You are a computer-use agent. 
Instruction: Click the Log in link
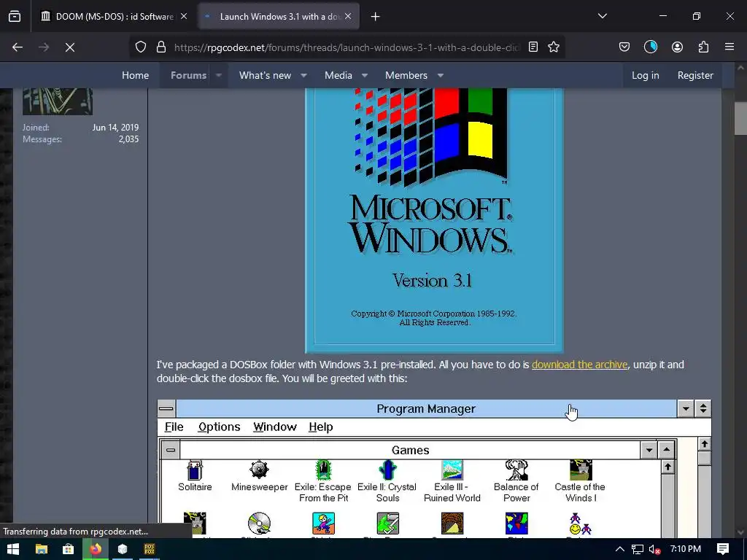click(645, 75)
